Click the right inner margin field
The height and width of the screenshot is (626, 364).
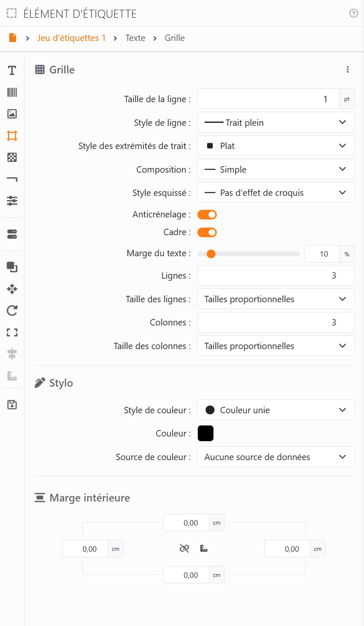click(x=288, y=549)
